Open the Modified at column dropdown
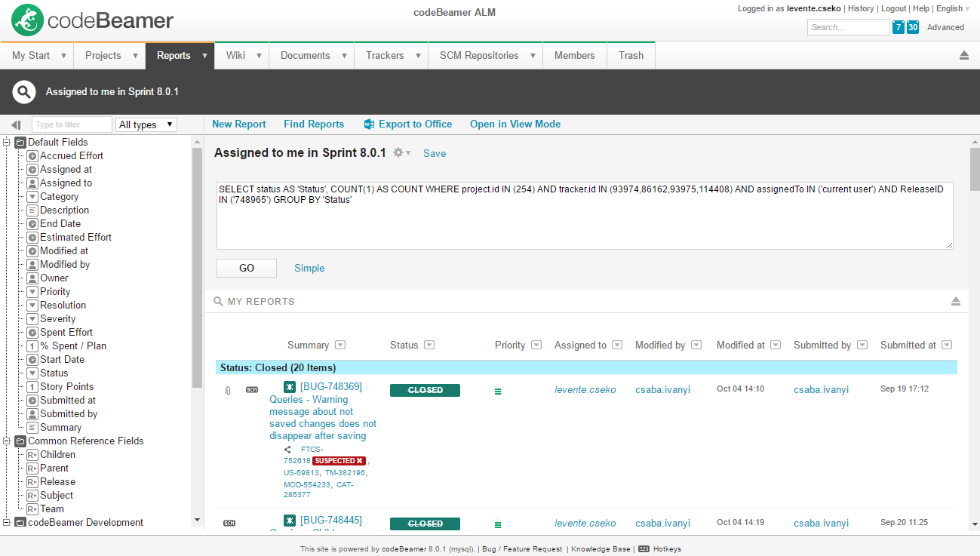The image size is (980, 556). pos(776,346)
